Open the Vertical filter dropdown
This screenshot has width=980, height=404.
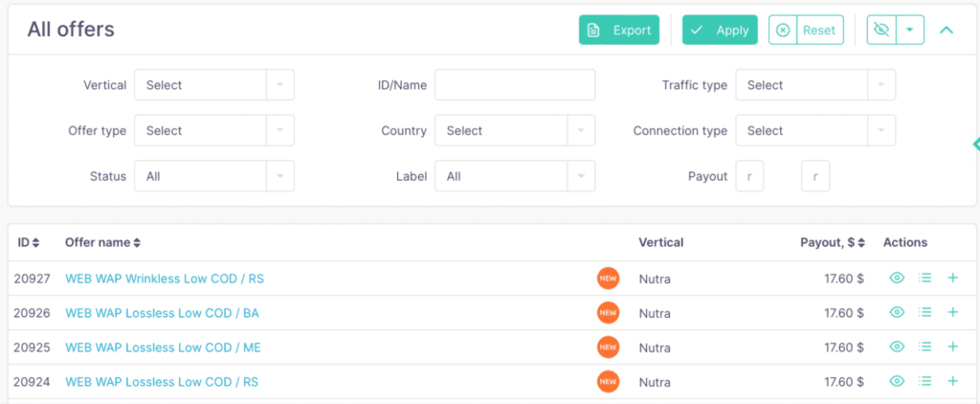tap(213, 85)
